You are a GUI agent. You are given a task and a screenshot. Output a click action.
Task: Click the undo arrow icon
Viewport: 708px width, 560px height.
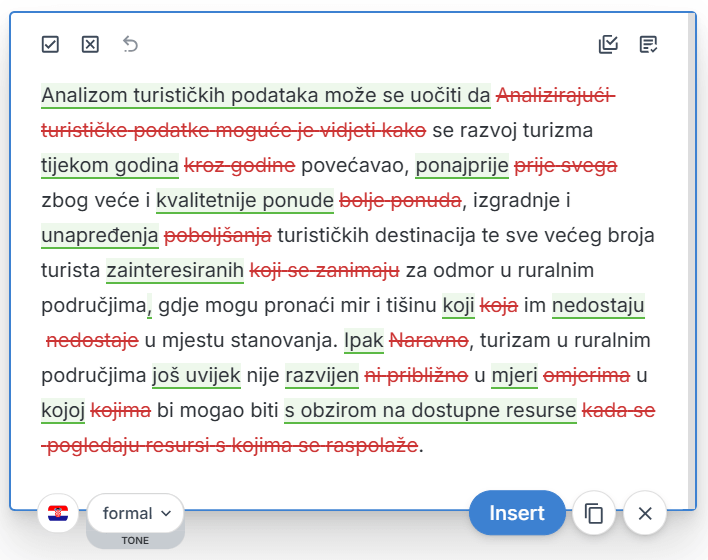pos(130,44)
